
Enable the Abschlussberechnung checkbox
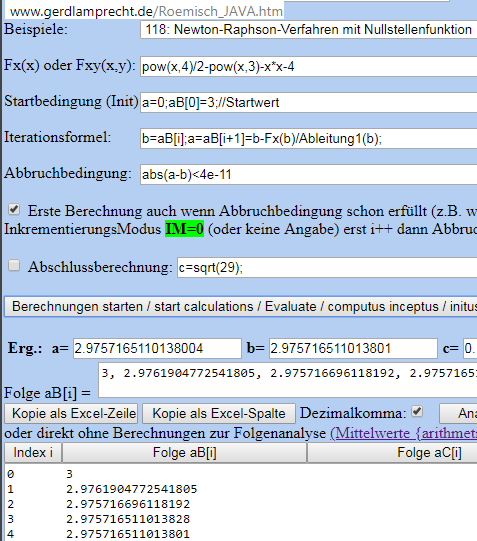tap(14, 266)
